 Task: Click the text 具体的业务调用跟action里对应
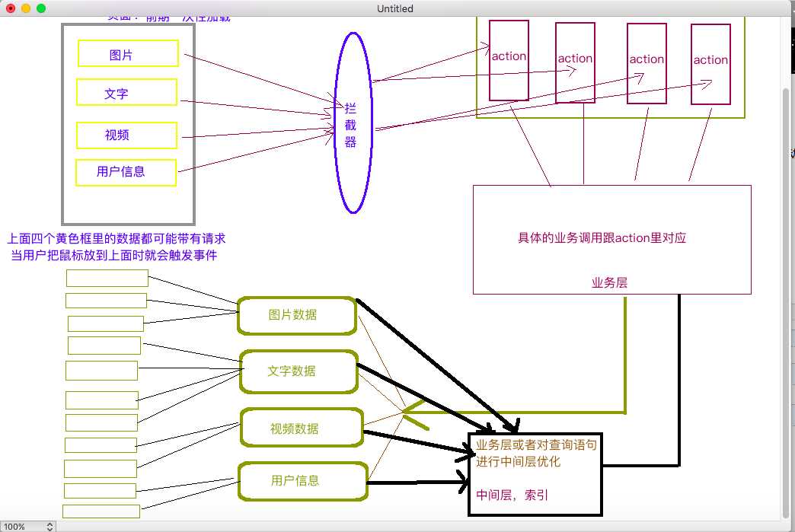(x=602, y=237)
